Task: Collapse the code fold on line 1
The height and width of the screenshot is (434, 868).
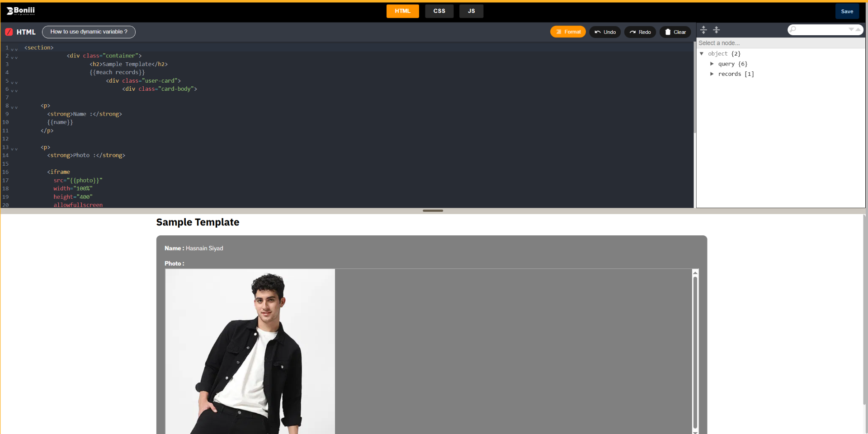Action: (13, 49)
